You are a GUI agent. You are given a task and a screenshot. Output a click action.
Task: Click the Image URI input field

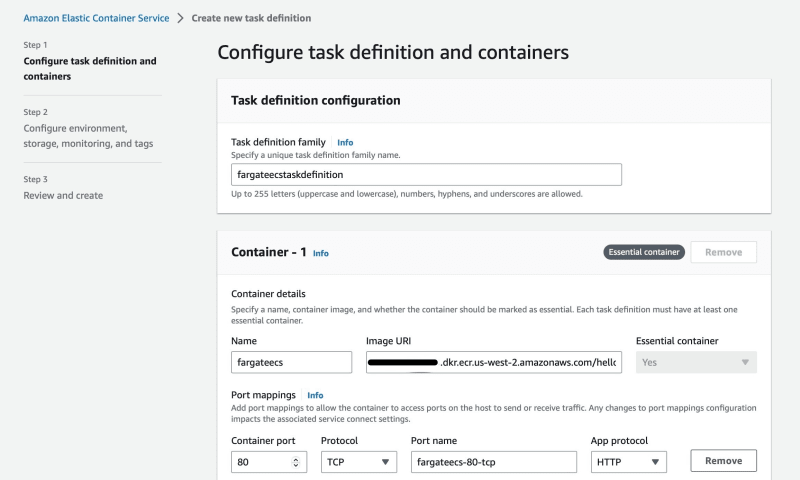tap(493, 362)
